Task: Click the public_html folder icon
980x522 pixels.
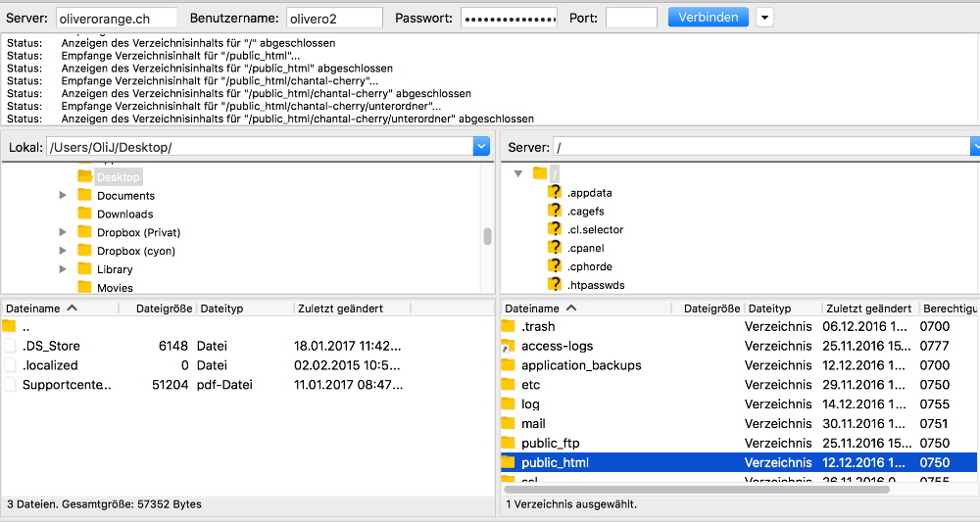Action: click(508, 462)
